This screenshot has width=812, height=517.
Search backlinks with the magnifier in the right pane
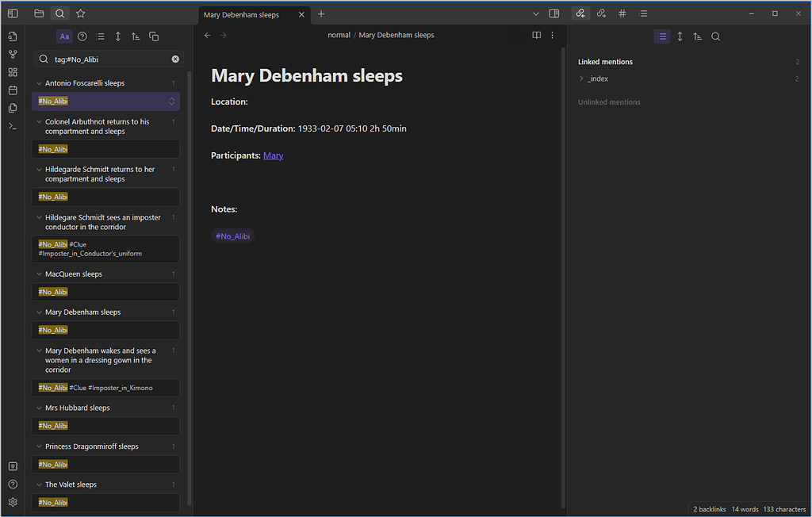[715, 36]
